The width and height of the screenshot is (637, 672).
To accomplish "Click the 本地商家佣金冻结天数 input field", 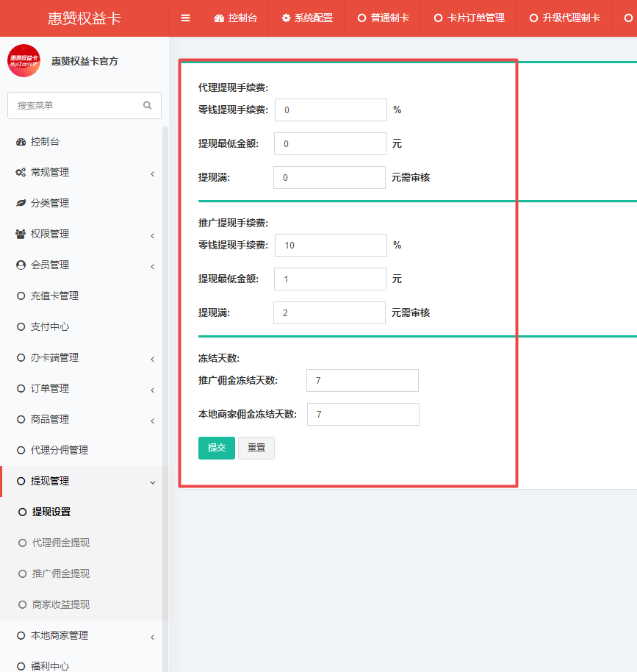I will coord(363,415).
